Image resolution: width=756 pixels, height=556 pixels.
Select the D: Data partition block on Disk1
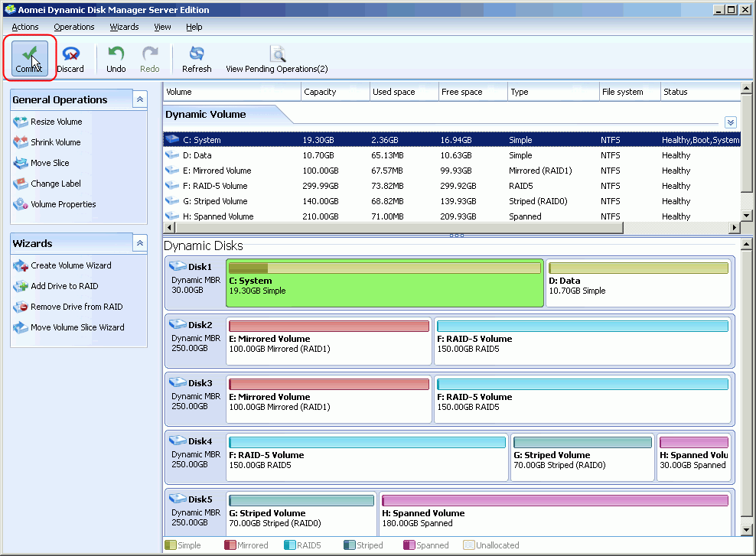[x=638, y=282]
